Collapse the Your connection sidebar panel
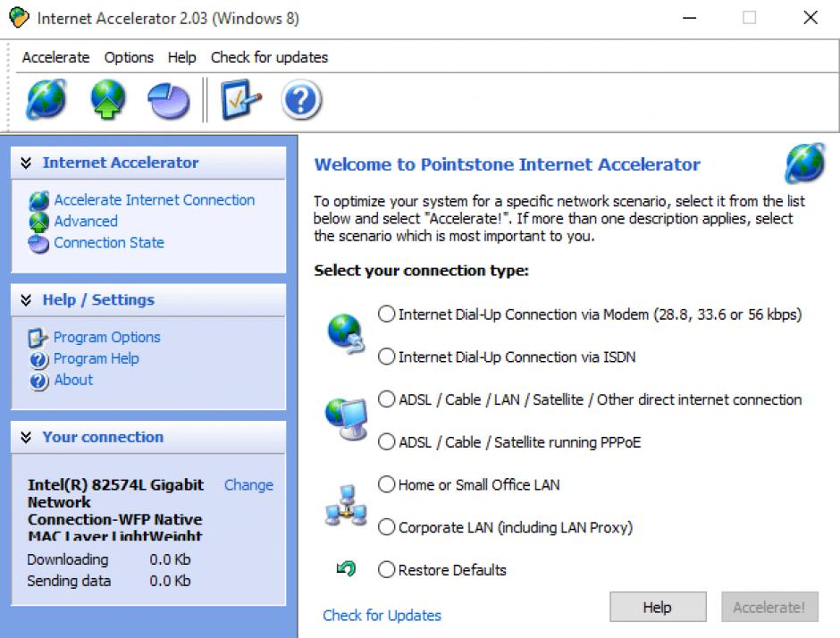The image size is (840, 638). tap(26, 437)
